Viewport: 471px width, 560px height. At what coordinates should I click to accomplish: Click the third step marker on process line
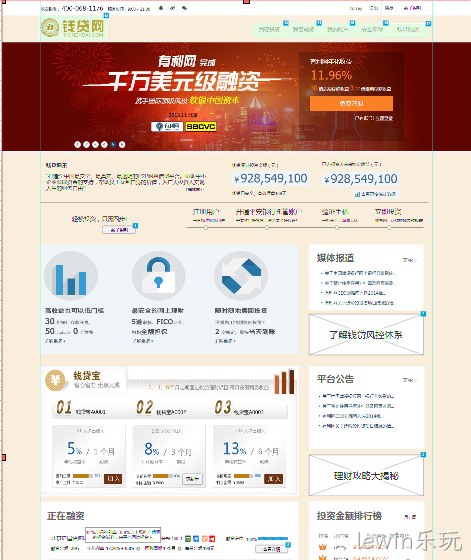pos(337,228)
